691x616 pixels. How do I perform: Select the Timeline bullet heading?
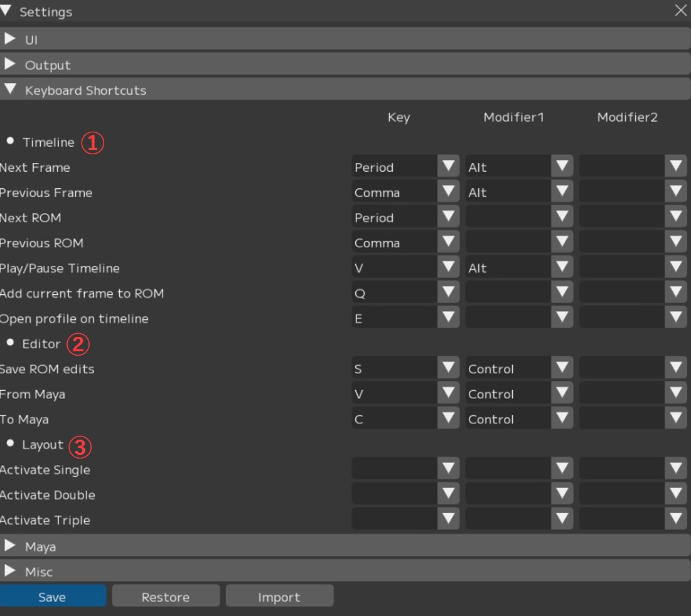pos(48,142)
